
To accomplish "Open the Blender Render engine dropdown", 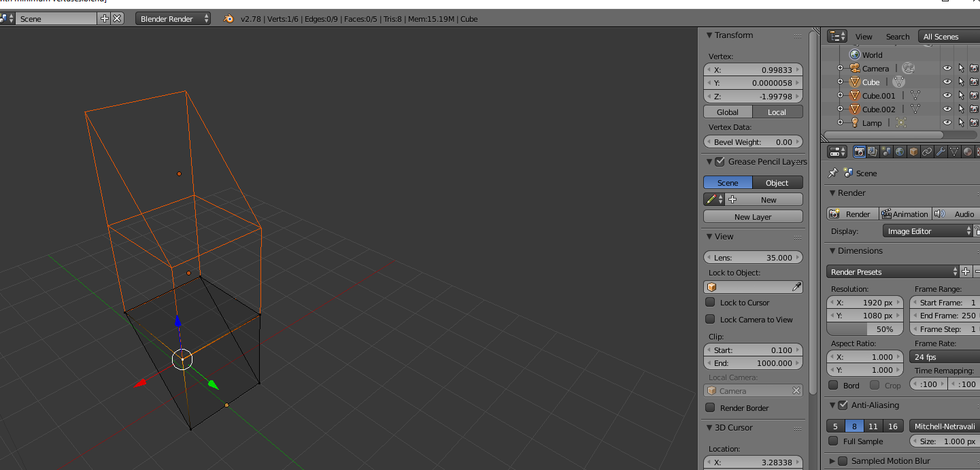I will tap(174, 19).
